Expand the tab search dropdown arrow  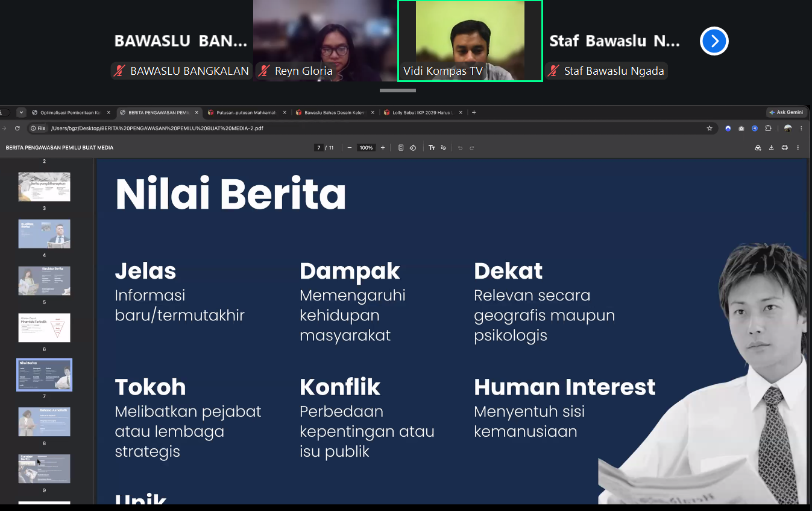[x=21, y=112]
